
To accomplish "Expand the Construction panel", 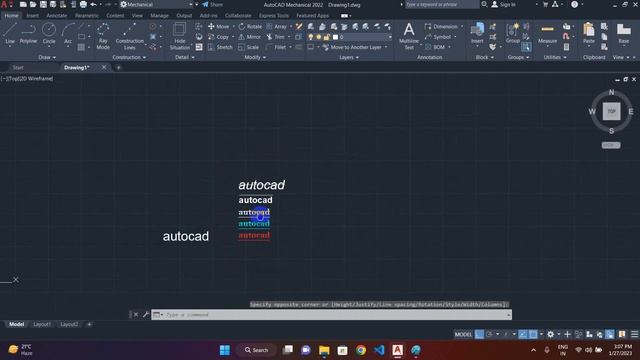I will click(x=129, y=58).
